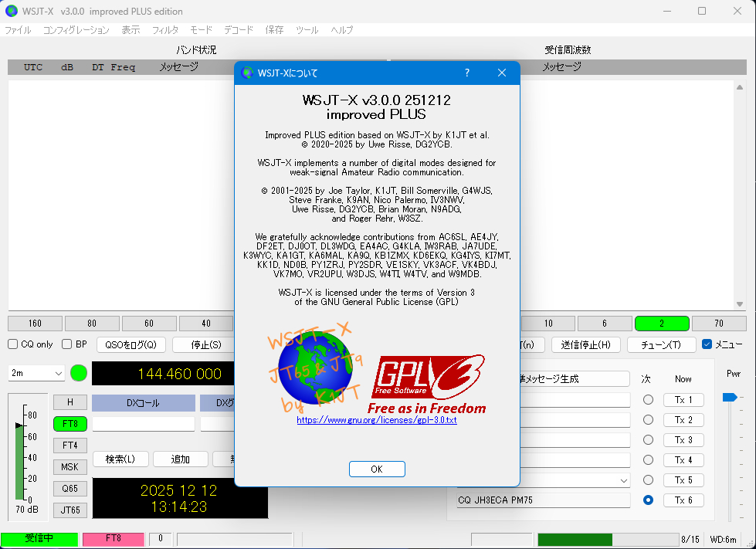Click the Pwr slider handle
This screenshot has height=549, width=756.
(729, 397)
